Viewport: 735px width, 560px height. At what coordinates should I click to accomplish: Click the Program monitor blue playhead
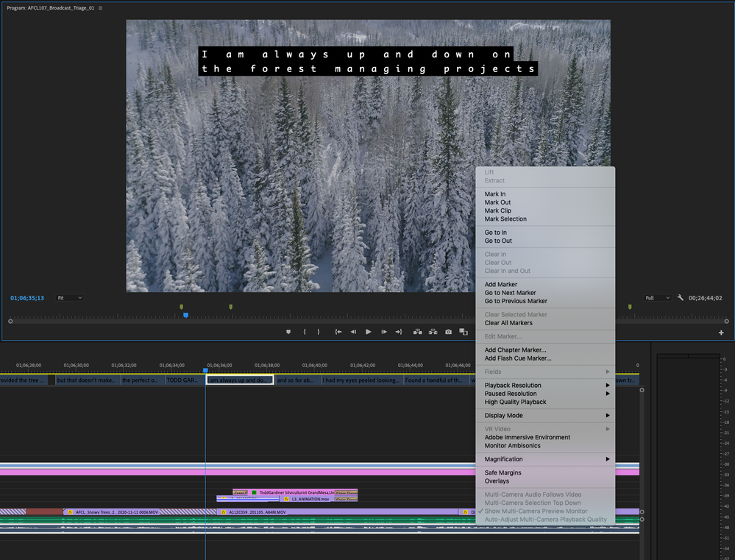point(185,315)
